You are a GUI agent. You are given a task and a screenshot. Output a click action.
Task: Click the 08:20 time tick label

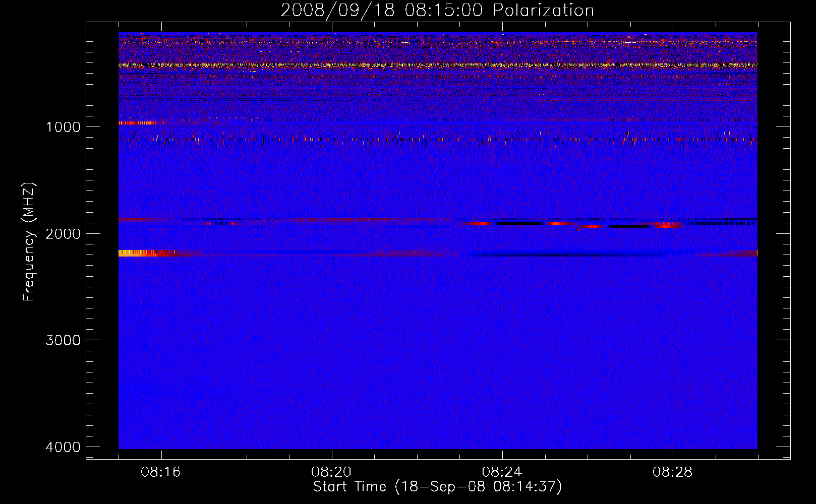coord(331,472)
